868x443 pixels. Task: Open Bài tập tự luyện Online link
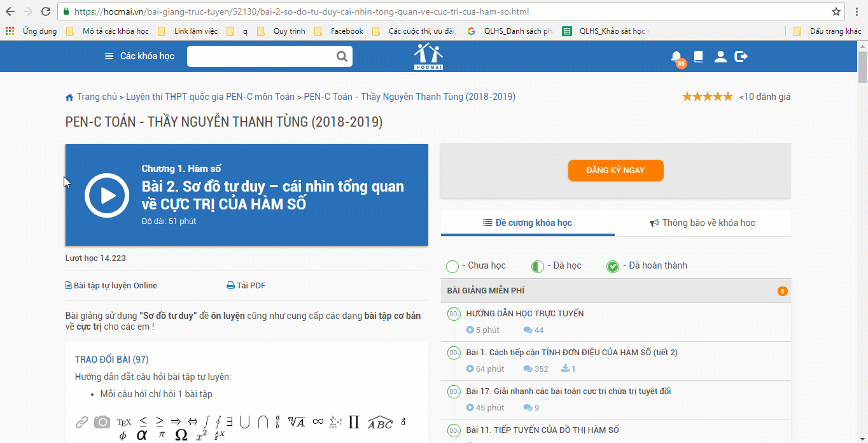click(x=111, y=286)
